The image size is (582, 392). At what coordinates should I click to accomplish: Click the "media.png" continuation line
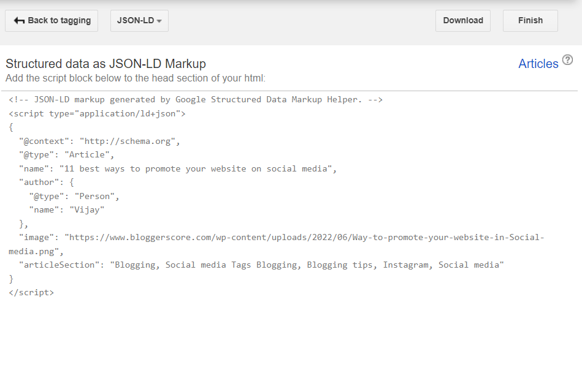coord(36,252)
